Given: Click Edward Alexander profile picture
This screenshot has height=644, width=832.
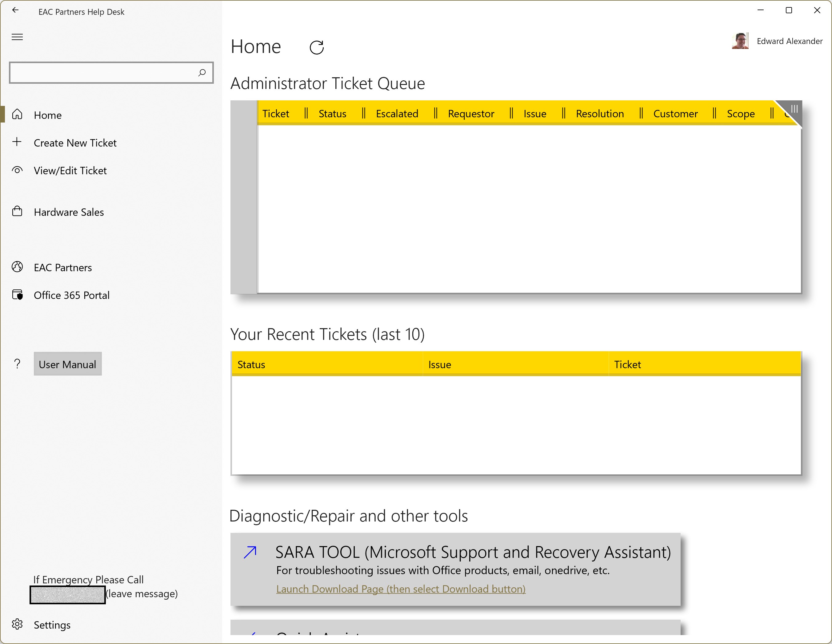Looking at the screenshot, I should point(740,41).
